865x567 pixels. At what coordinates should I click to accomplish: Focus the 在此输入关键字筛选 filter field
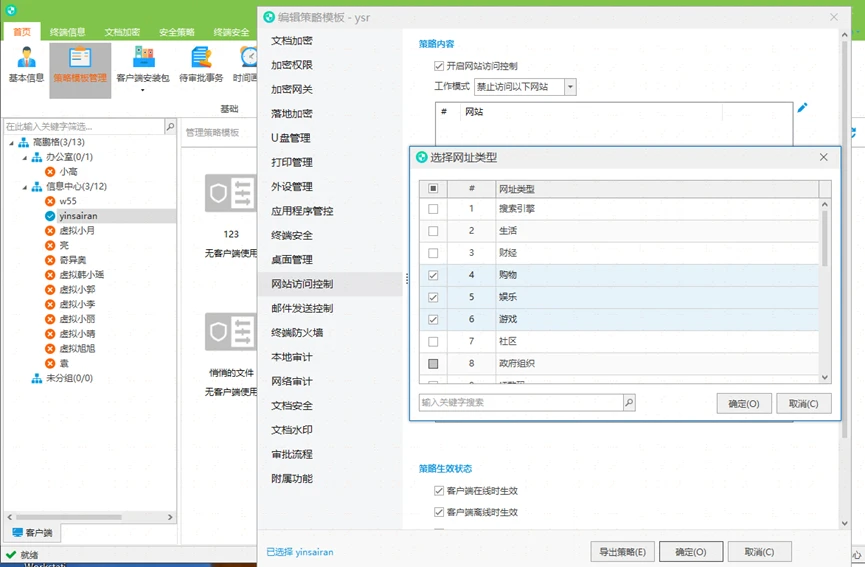click(x=84, y=126)
